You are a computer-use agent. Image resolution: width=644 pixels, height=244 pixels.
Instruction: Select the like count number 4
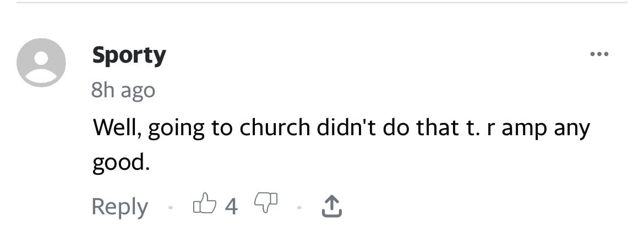[231, 207]
